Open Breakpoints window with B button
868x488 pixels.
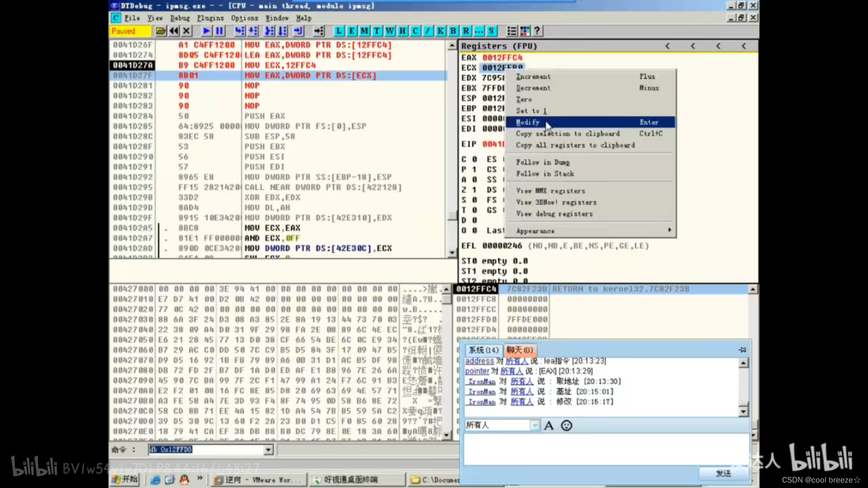(x=453, y=31)
